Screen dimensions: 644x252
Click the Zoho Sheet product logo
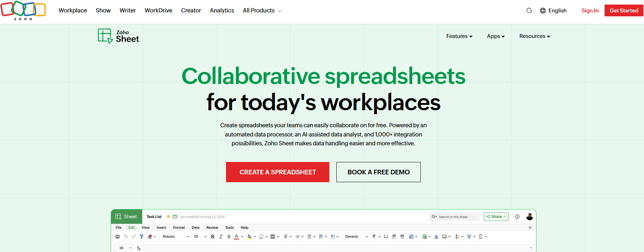[x=119, y=36]
